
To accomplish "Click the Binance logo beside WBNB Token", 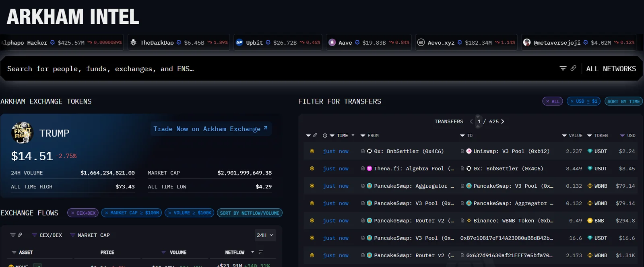I will click(469, 221).
